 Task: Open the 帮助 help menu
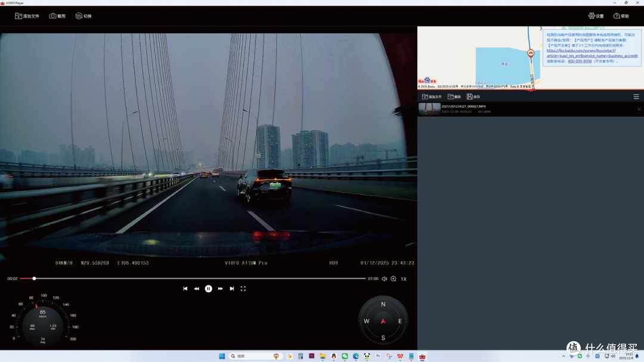point(621,16)
